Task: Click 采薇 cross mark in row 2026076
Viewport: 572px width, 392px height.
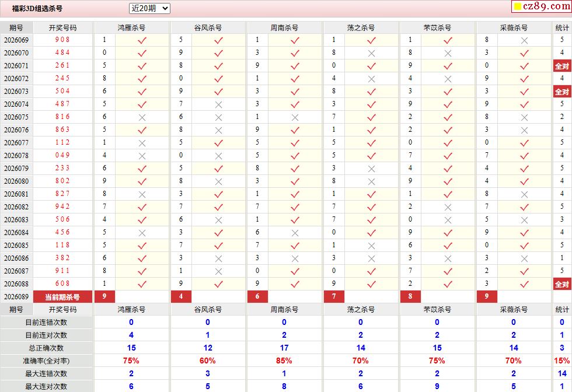Action: (x=524, y=131)
